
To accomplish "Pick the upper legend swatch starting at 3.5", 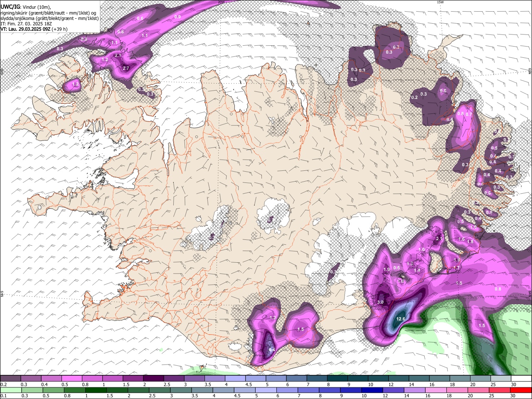I will coord(214,378).
